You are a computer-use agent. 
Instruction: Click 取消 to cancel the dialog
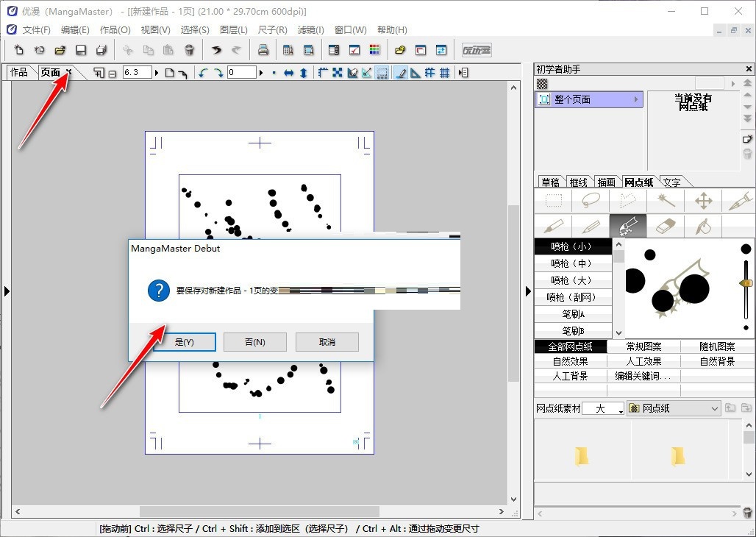pyautogui.click(x=327, y=342)
